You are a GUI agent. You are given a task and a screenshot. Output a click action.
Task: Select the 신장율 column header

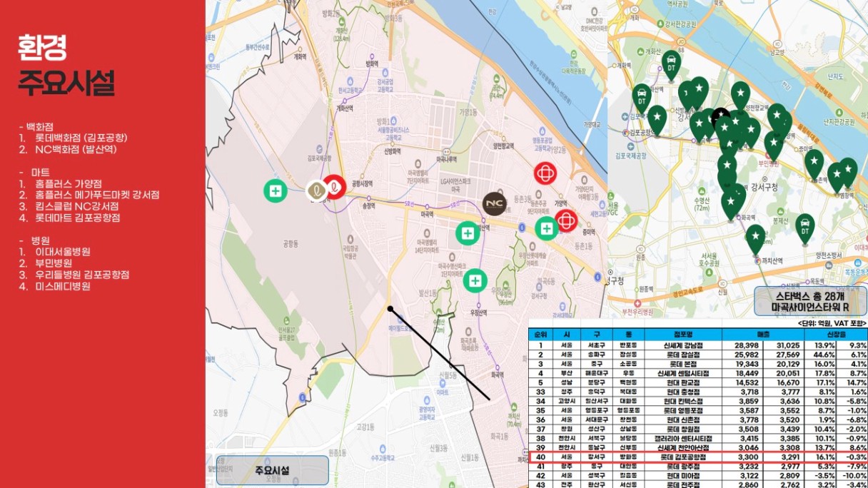click(x=836, y=334)
